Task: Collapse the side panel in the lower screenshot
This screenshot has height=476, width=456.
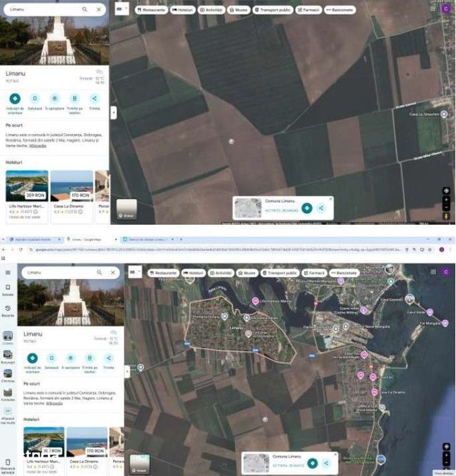Action: pos(127,371)
